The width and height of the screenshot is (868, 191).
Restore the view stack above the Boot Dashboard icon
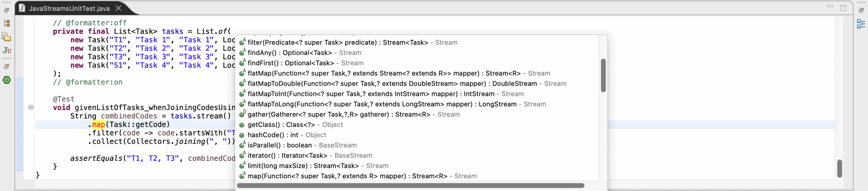click(x=6, y=67)
